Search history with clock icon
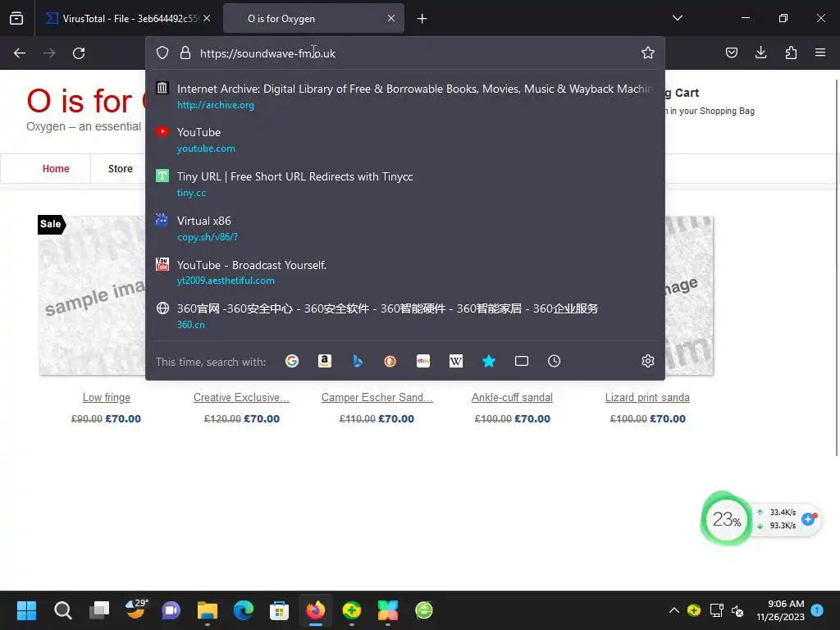The width and height of the screenshot is (840, 630). pos(554,361)
